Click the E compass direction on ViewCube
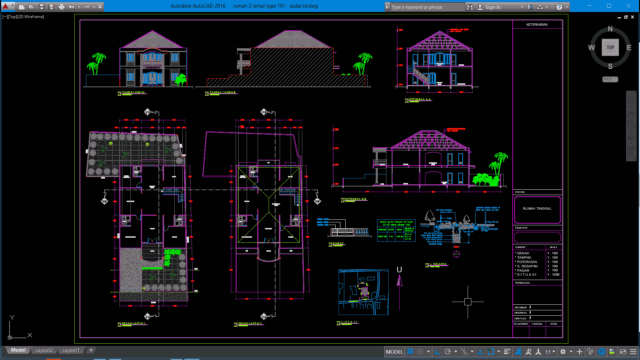This screenshot has height=360, width=640. tap(629, 48)
